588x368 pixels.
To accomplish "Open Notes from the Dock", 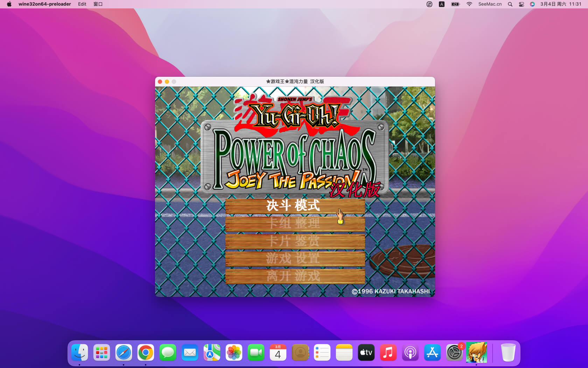I will [x=344, y=352].
